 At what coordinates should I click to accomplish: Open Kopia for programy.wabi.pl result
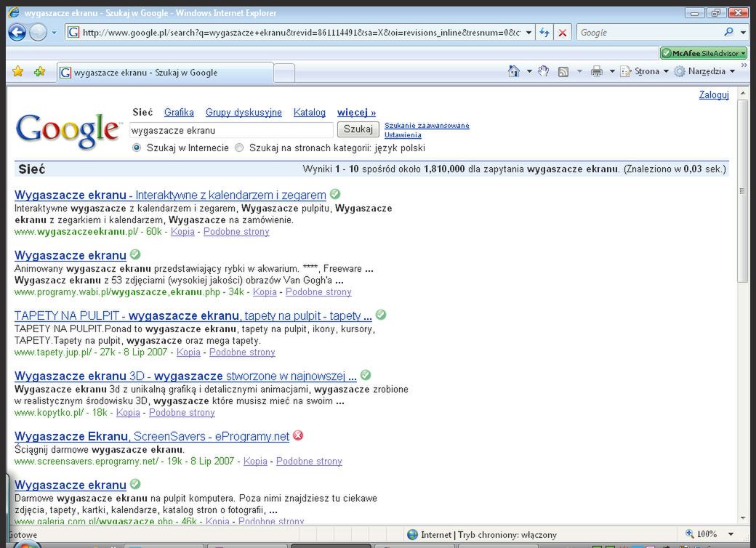[265, 291]
